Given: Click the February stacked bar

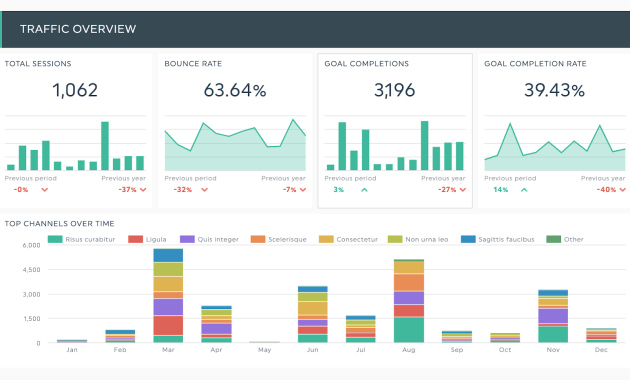Looking at the screenshot, I should pos(120,336).
